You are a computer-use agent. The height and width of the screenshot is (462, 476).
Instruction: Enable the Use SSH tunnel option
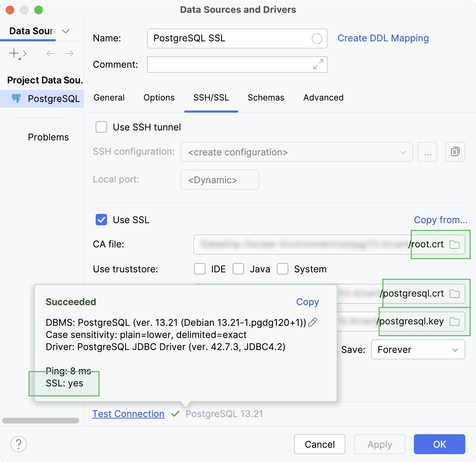pos(101,127)
